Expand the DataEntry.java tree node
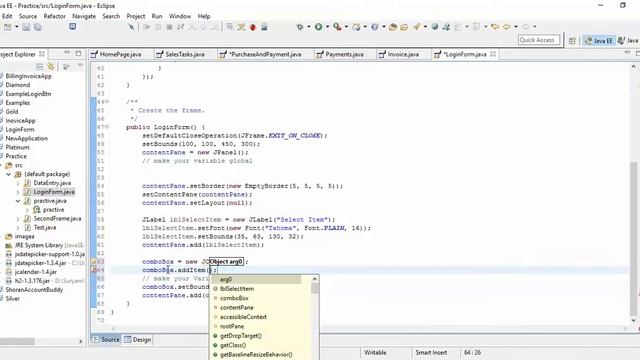 (18, 183)
